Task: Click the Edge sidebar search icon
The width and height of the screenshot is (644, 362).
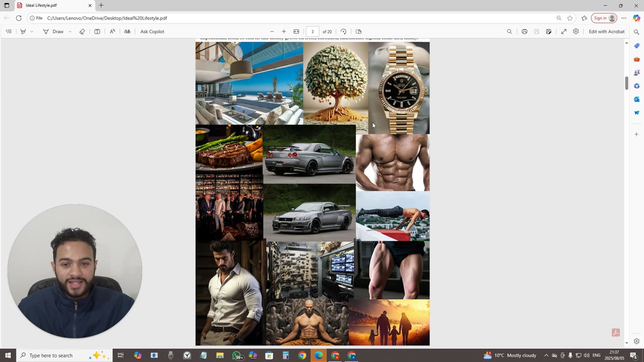Action: pos(636,32)
